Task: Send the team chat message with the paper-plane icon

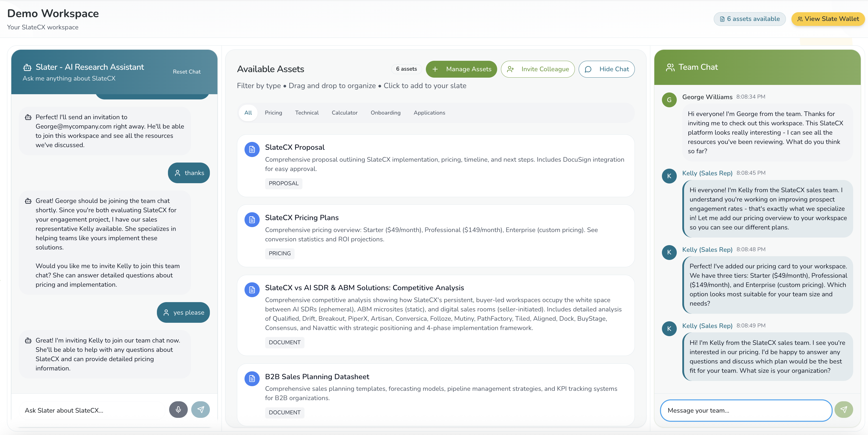Action: [x=843, y=409]
